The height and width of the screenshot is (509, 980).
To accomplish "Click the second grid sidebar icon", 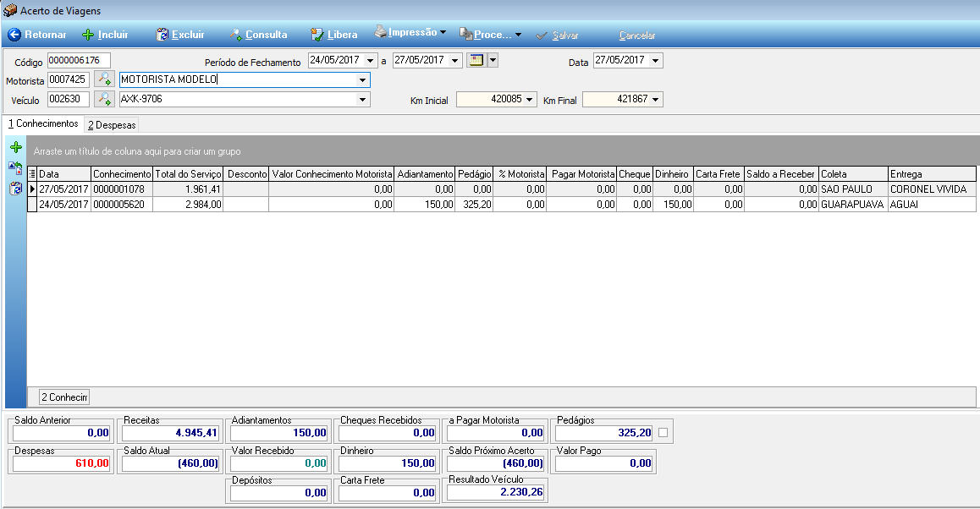I will (15, 168).
